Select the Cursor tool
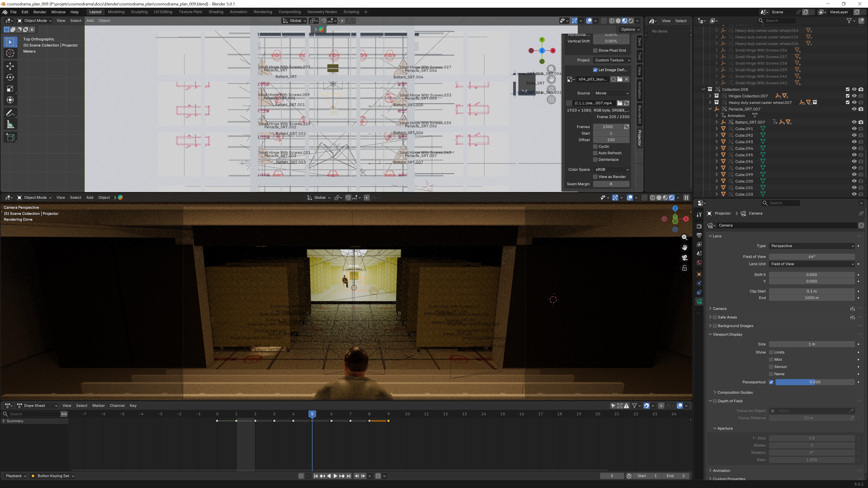The height and width of the screenshot is (488, 868). tap(10, 53)
